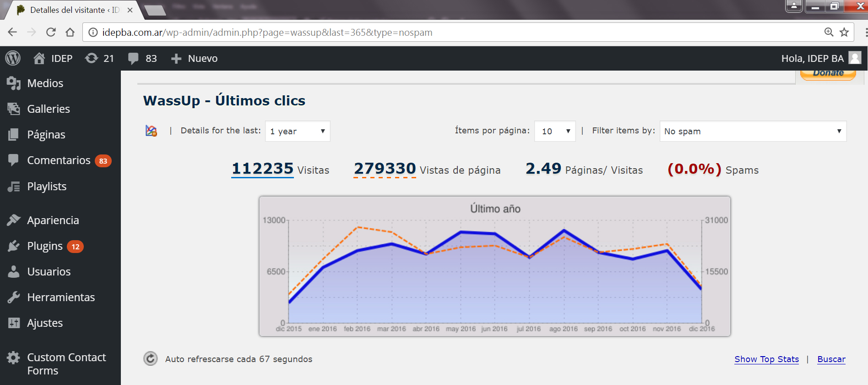
Task: Open Playlists in the sidebar menu
Action: [x=47, y=187]
